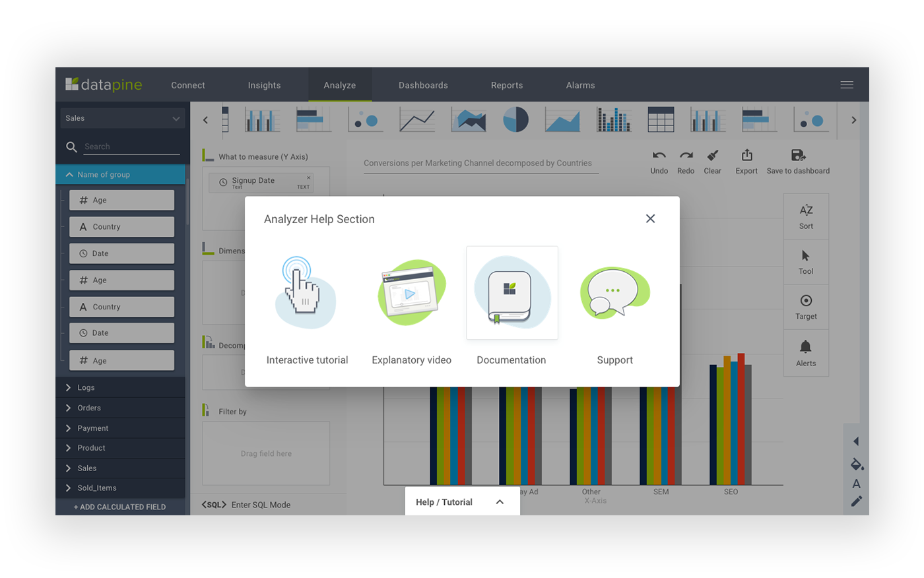The width and height of the screenshot is (924, 578).
Task: Expand the Sold_Items table
Action: [x=120, y=488]
